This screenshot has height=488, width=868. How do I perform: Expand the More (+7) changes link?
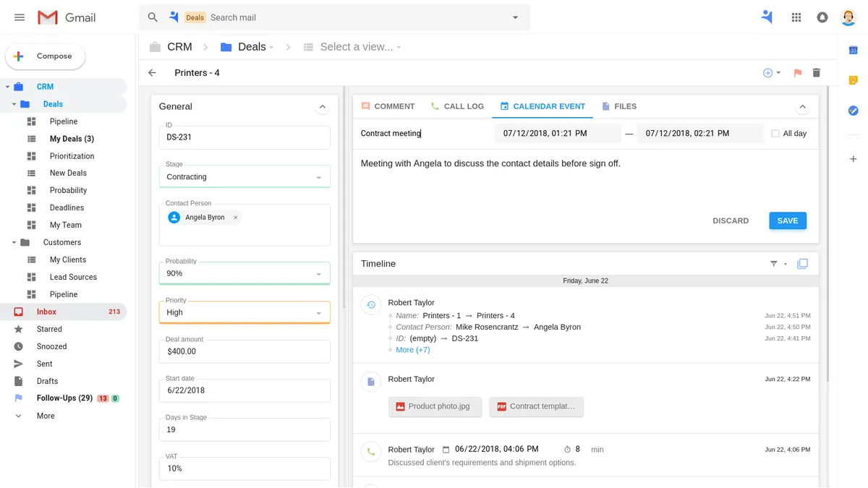412,350
